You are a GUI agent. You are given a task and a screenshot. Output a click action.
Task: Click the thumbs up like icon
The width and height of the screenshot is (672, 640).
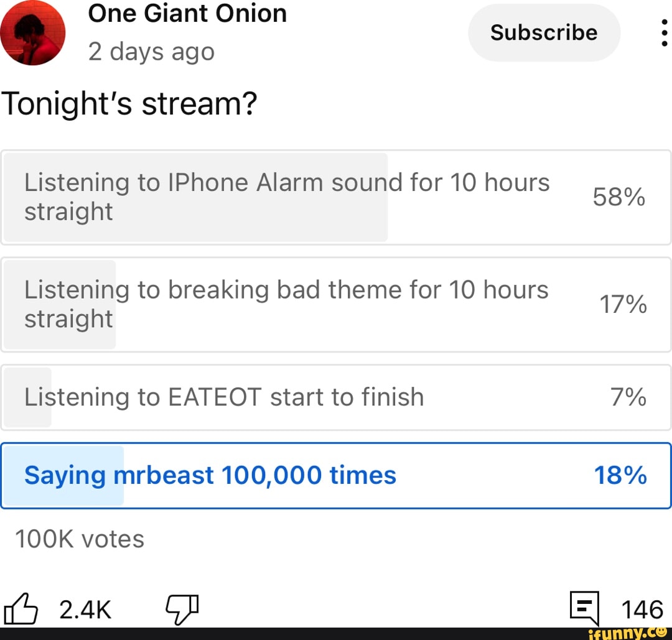pos(21,608)
